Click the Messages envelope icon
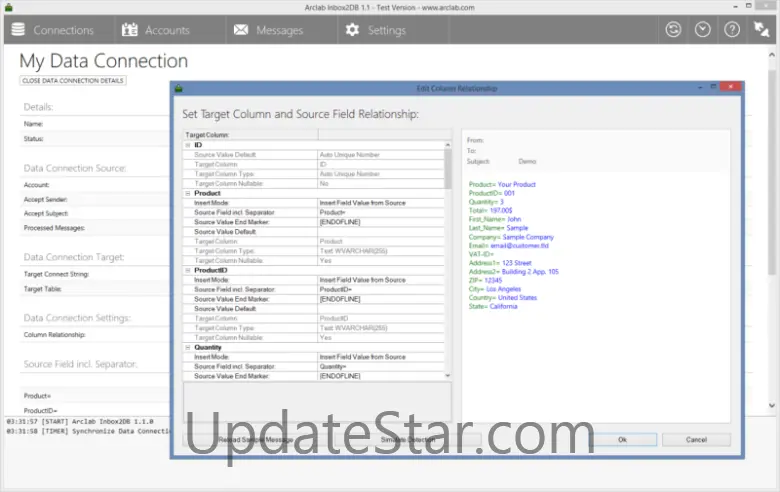Image resolution: width=780 pixels, height=492 pixels. (x=241, y=30)
